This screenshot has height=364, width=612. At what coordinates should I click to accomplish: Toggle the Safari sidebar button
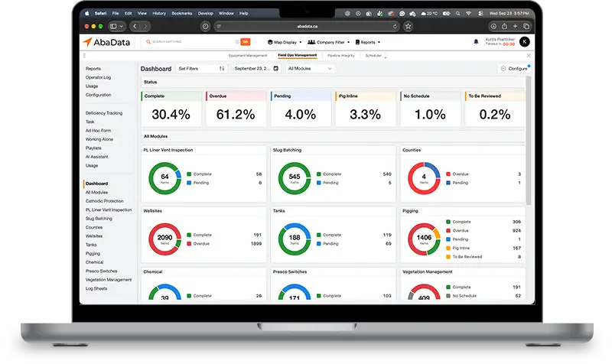click(x=113, y=26)
